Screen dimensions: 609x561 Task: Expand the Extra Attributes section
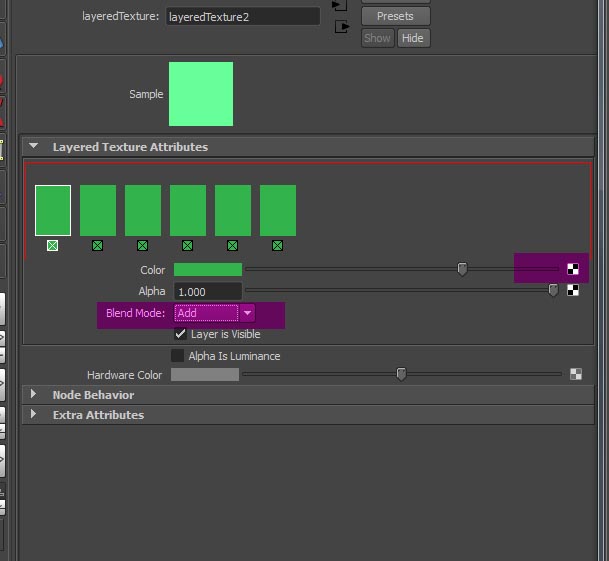click(x=33, y=414)
